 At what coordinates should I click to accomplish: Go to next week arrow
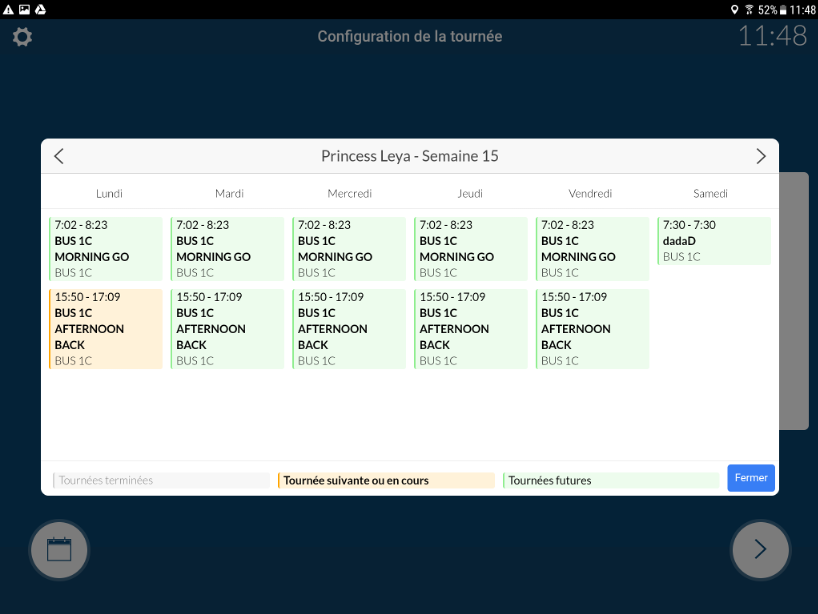(x=760, y=156)
